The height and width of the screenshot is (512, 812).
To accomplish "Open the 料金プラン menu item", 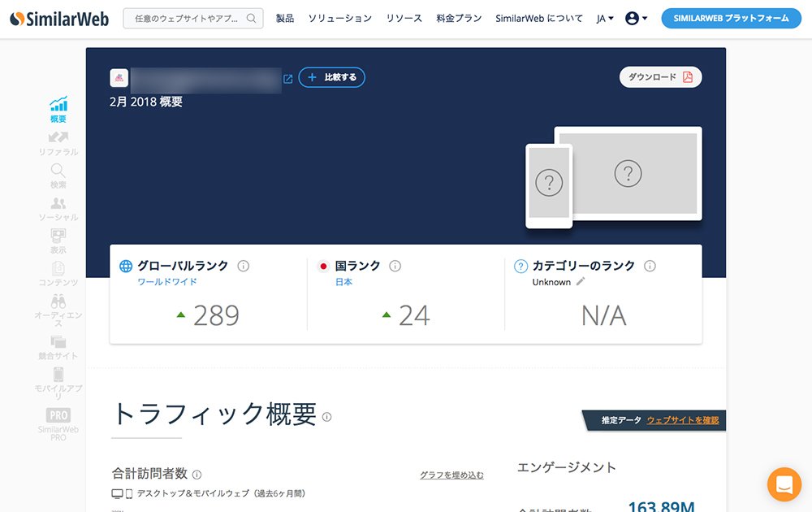I will click(x=459, y=19).
